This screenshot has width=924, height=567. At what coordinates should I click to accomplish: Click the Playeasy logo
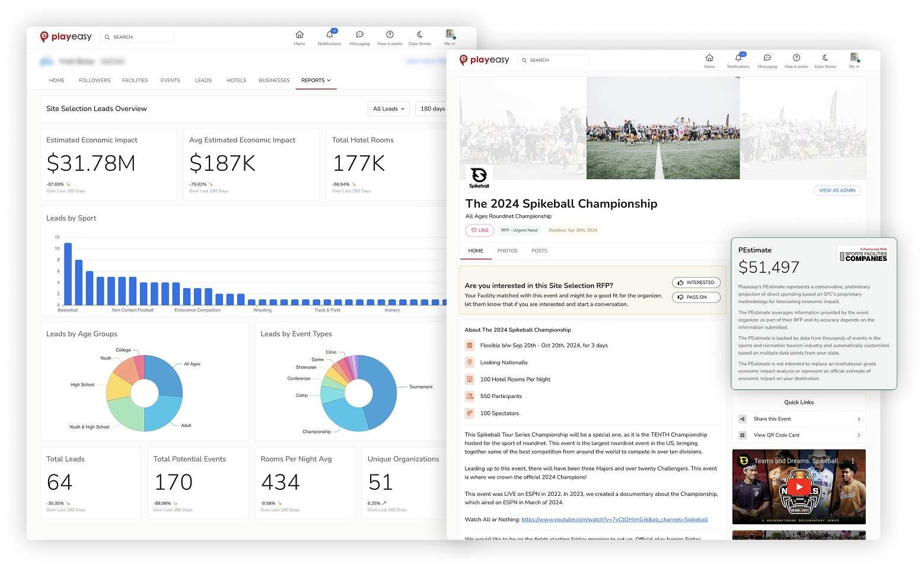(484, 59)
